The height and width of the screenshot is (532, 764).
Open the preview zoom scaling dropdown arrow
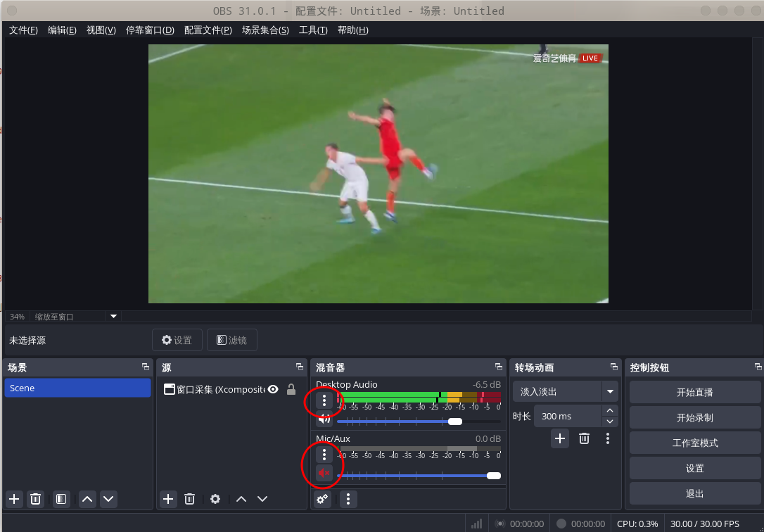[x=113, y=317]
